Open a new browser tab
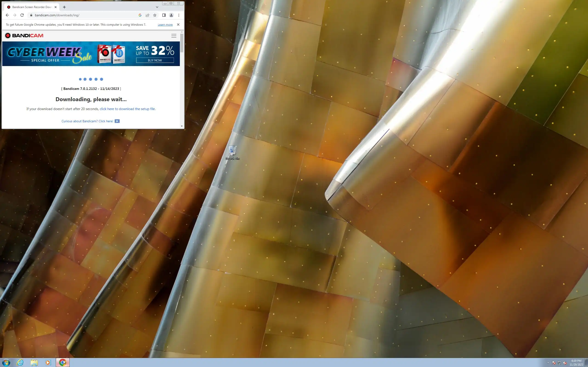 (64, 7)
